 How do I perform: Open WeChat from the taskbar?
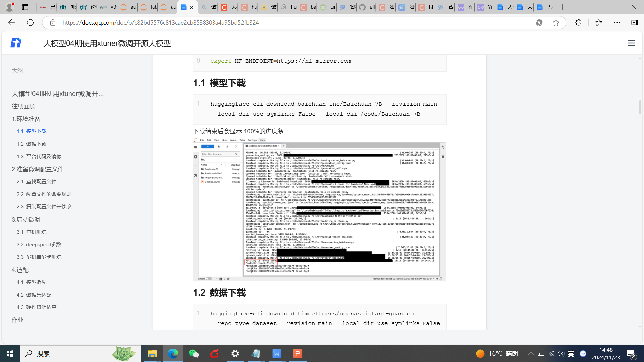[194, 354]
